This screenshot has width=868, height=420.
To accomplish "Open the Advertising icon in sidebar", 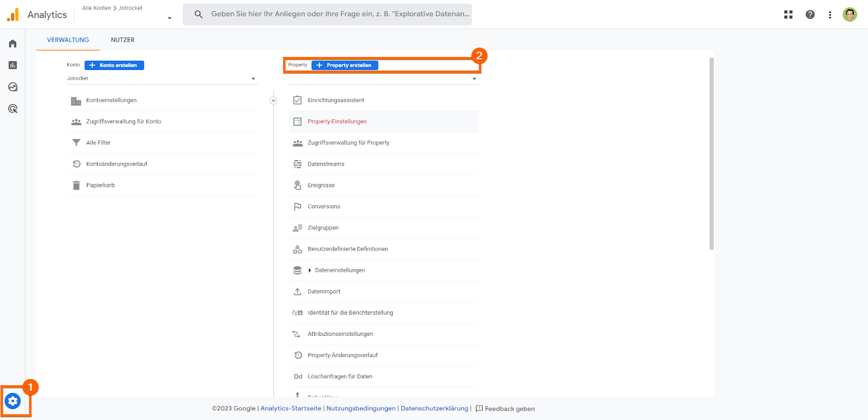I will click(12, 109).
